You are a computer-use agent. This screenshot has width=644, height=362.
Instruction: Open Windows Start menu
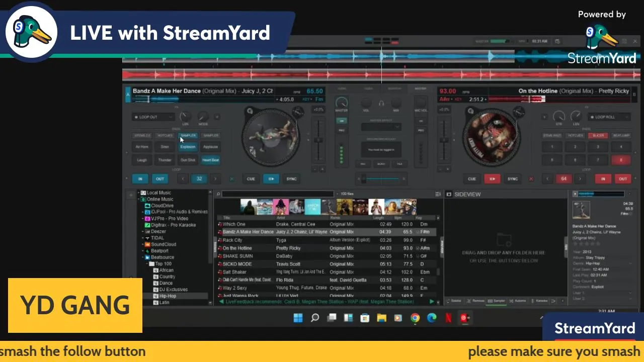click(298, 318)
